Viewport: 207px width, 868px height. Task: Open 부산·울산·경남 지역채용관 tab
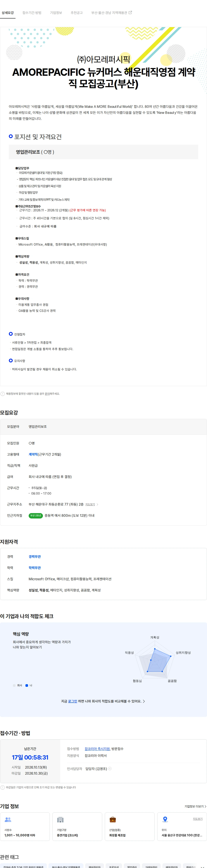(109, 13)
